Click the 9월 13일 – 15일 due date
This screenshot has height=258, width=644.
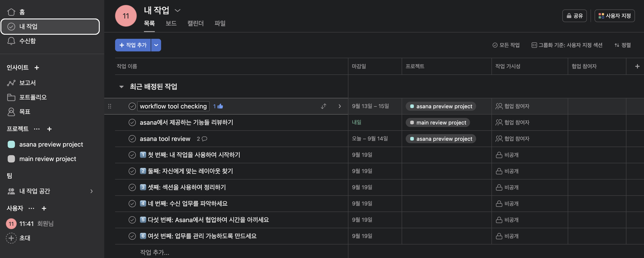point(370,106)
